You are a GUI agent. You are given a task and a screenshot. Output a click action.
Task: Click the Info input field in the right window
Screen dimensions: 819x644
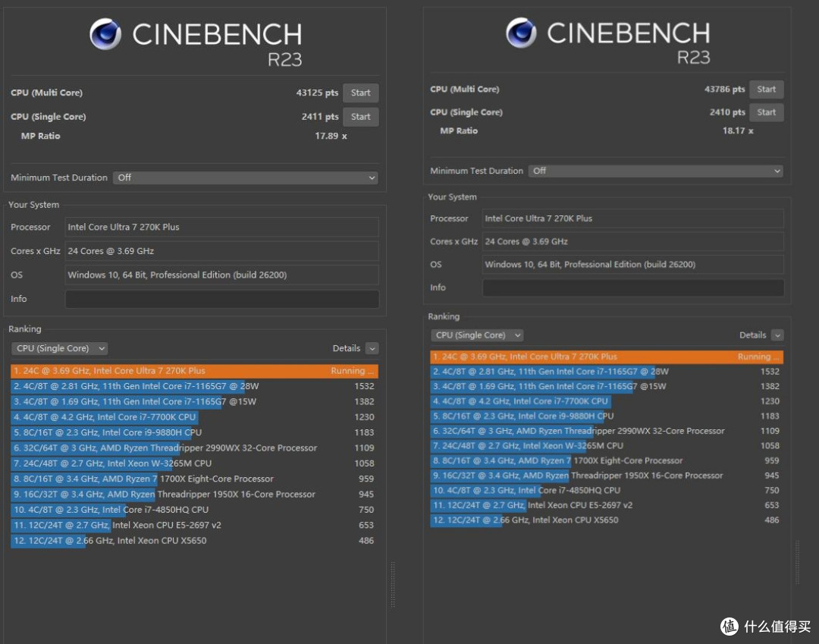(x=633, y=287)
